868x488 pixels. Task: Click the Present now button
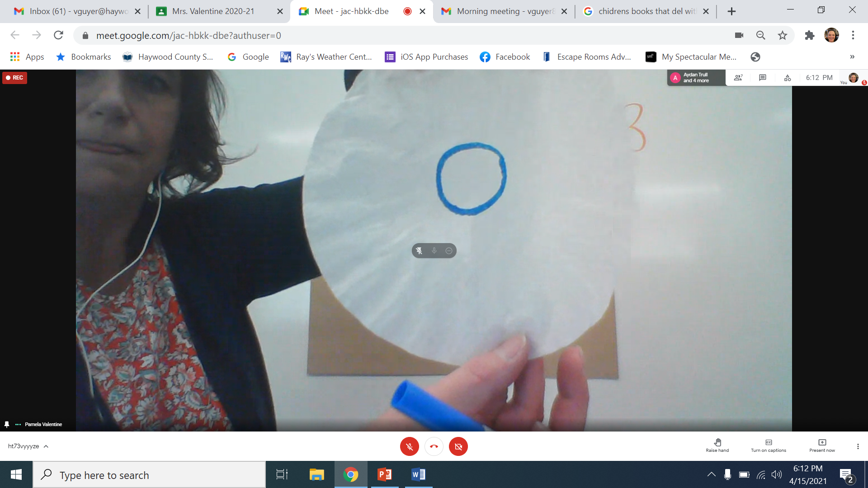tap(822, 445)
